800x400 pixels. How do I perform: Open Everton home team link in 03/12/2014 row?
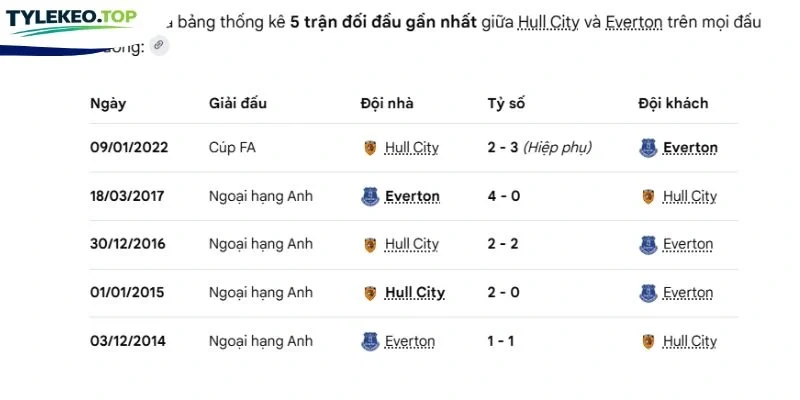410,341
